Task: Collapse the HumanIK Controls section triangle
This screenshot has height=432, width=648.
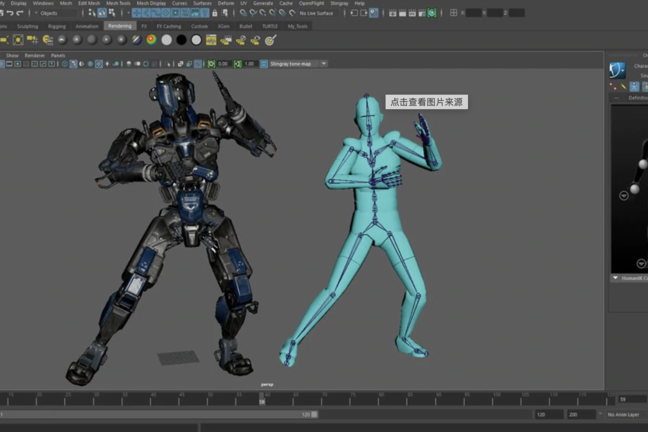Action: (615, 278)
